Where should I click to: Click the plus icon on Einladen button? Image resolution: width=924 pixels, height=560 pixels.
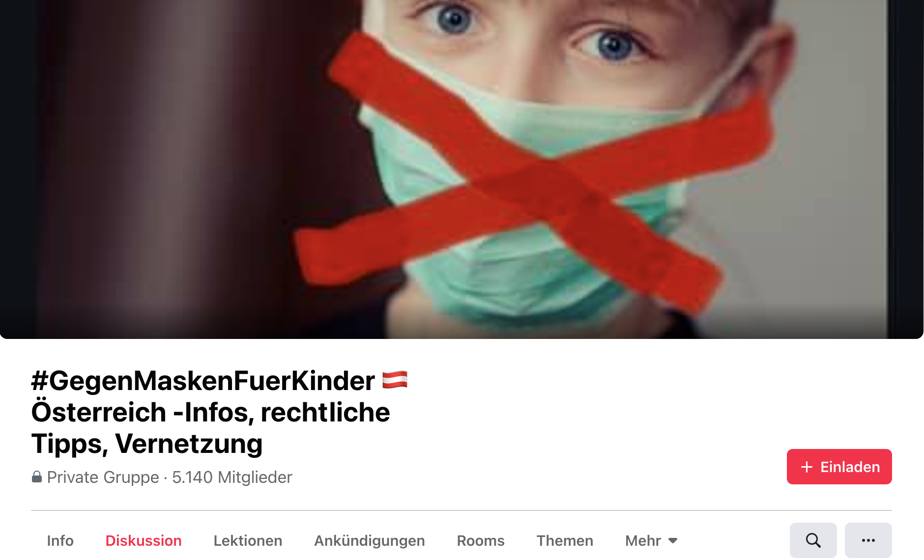click(807, 467)
